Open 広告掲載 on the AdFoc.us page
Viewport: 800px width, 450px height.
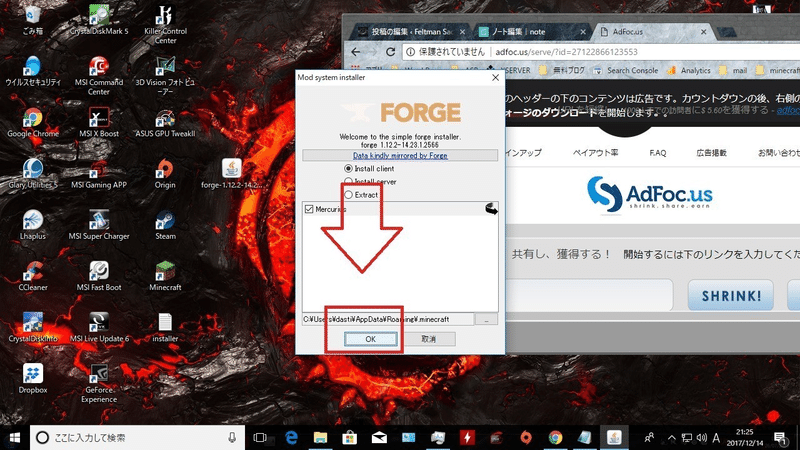(711, 153)
